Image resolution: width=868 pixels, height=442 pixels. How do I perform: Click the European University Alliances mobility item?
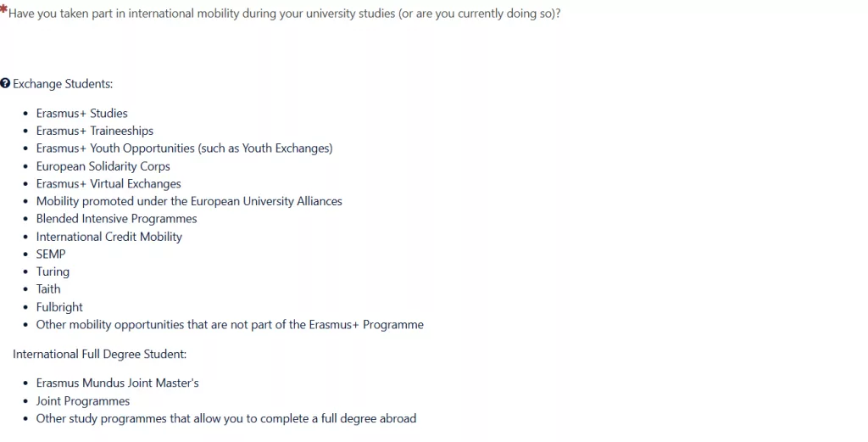(189, 202)
